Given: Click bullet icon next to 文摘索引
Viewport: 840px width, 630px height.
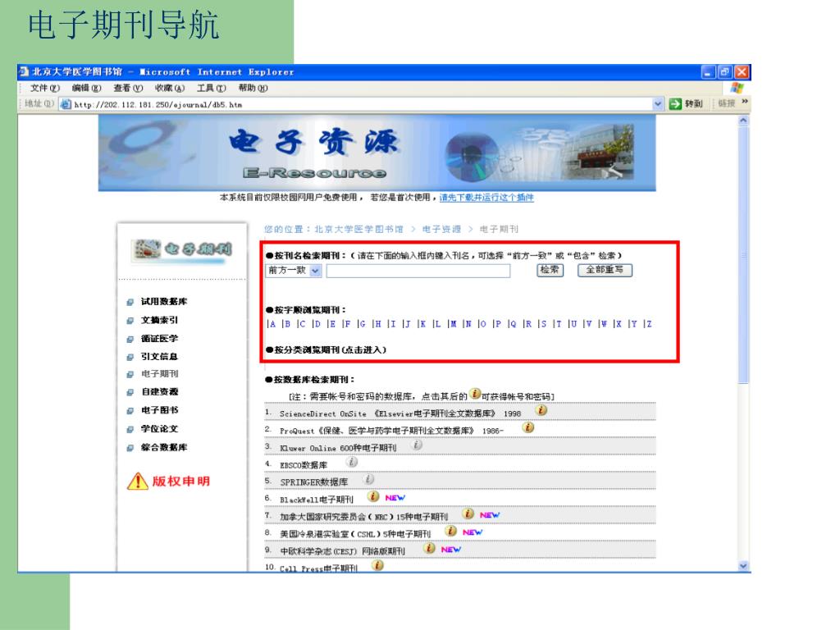Looking at the screenshot, I should click(x=130, y=321).
